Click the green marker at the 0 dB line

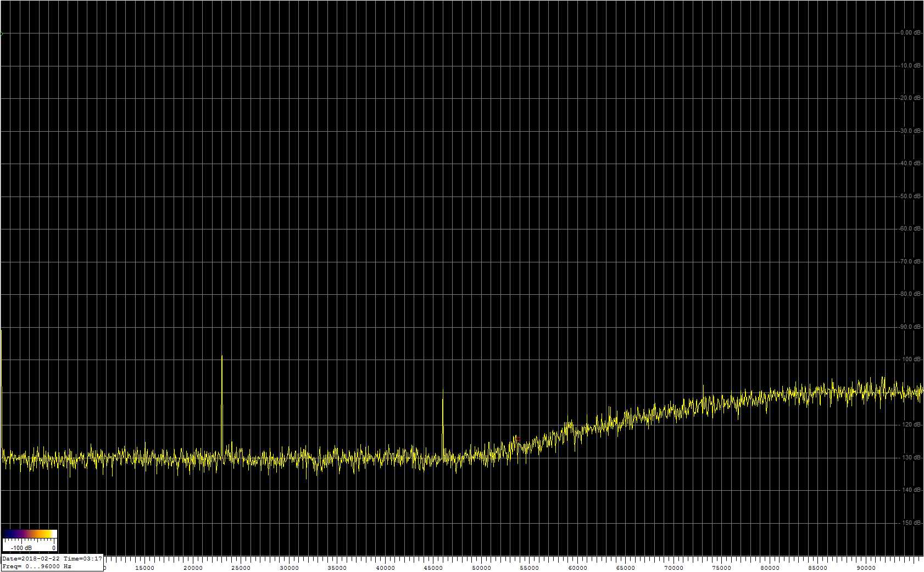coord(2,33)
